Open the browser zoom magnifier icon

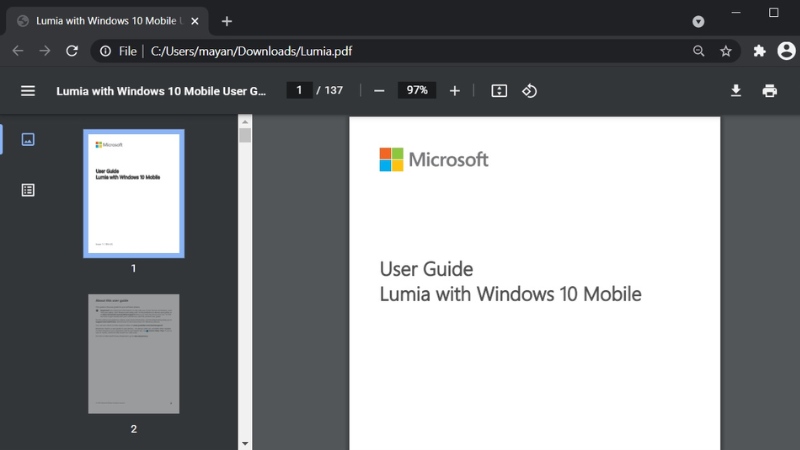click(698, 51)
